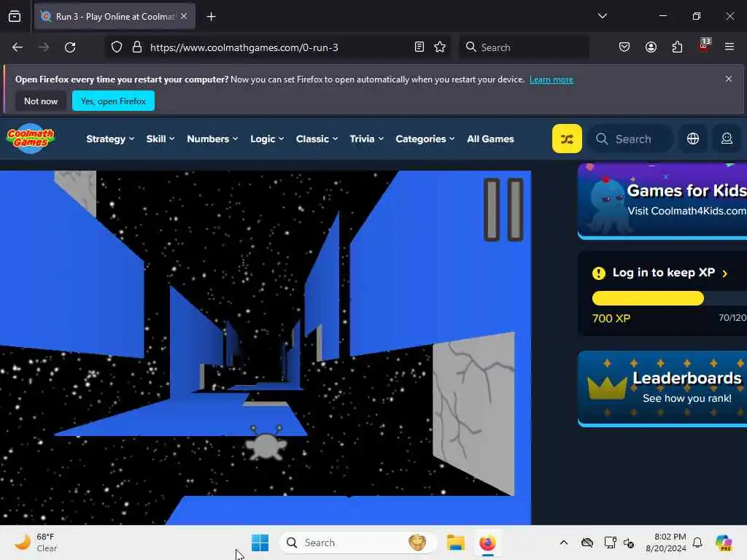Select the Run 3 browser tab
The width and height of the screenshot is (747, 560).
pos(115,16)
